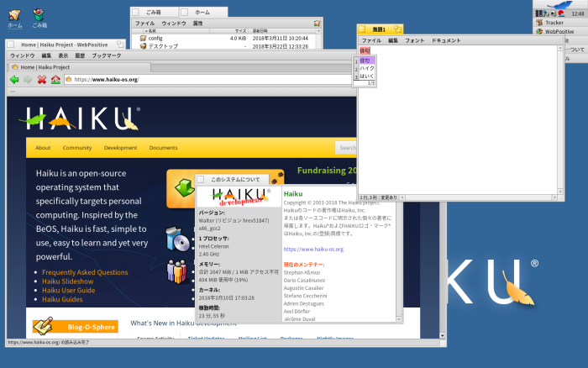
Task: Select the Home | Haiku Project browser tab
Action: (x=80, y=67)
